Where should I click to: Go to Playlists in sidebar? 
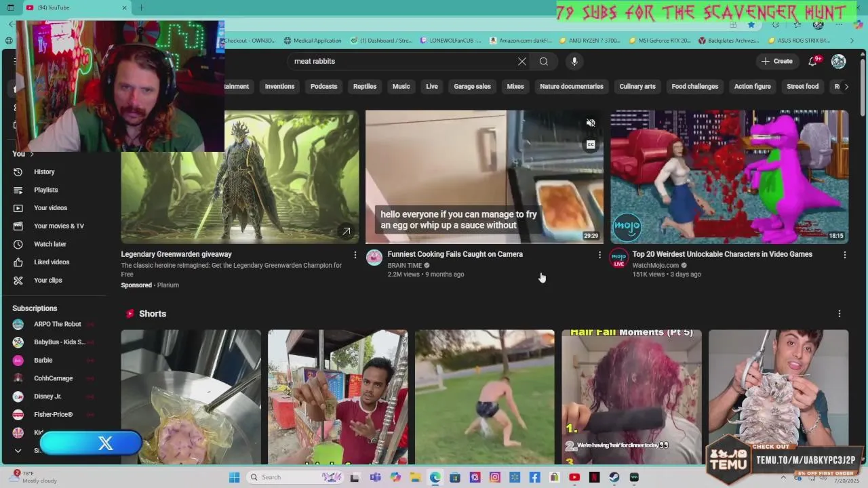tap(45, 190)
